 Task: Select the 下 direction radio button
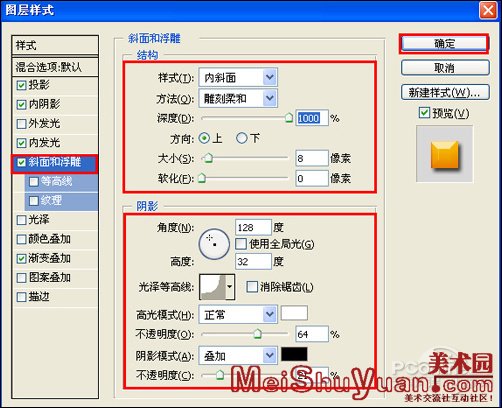click(242, 138)
